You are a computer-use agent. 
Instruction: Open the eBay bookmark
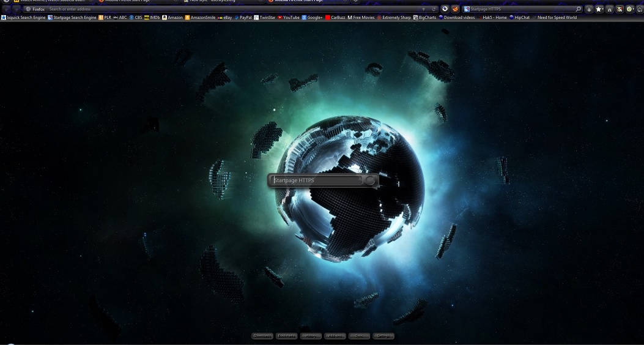[224, 18]
